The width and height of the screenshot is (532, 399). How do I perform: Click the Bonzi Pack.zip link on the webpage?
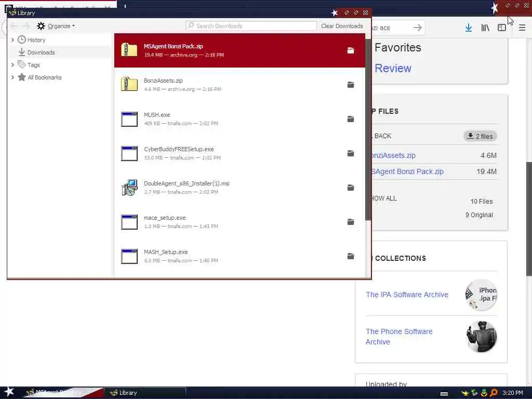tap(408, 171)
